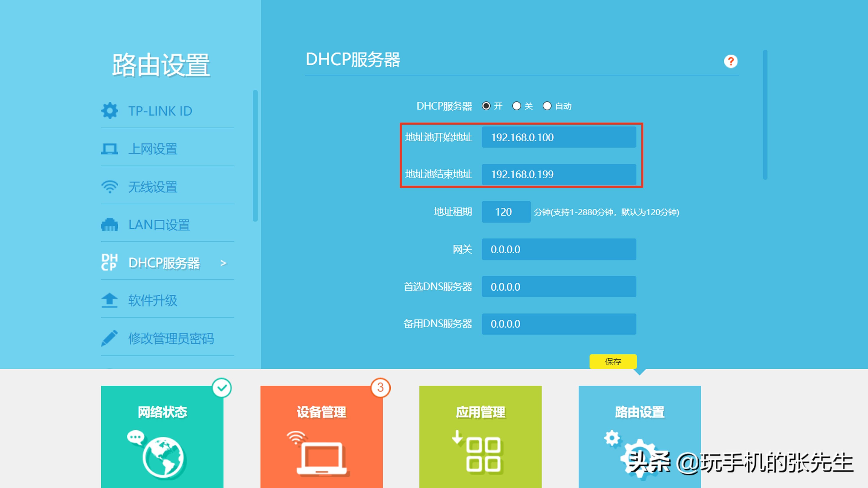The height and width of the screenshot is (488, 868).
Task: Select the 开 radio for DHCP server
Action: (486, 106)
